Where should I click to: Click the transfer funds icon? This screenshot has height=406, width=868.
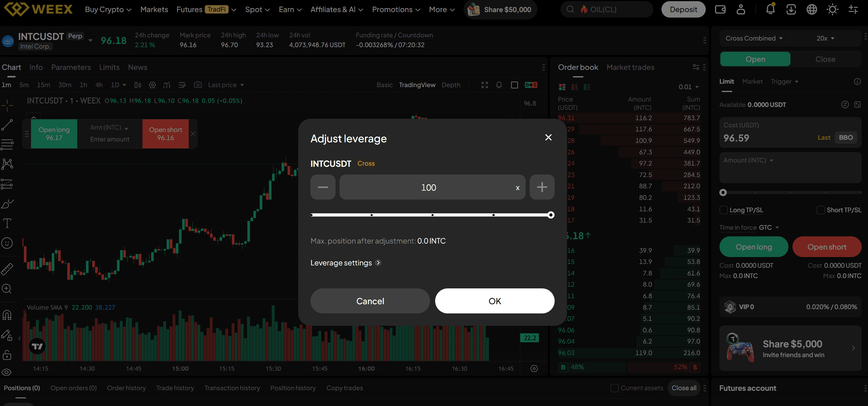(x=845, y=105)
